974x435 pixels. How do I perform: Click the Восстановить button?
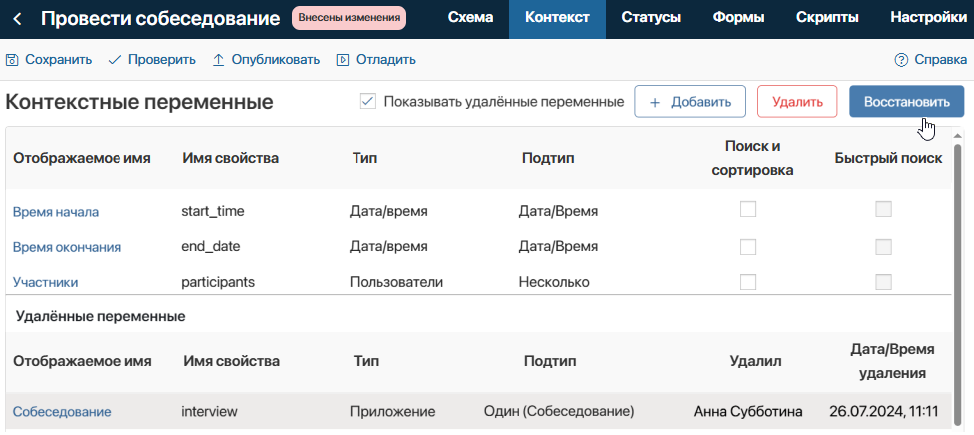[x=906, y=102]
